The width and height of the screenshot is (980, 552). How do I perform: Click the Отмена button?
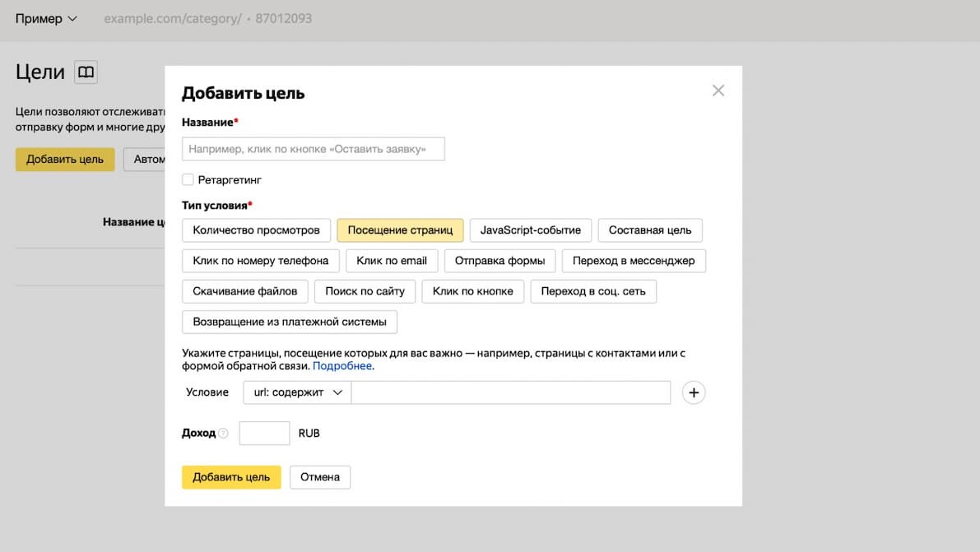point(320,477)
